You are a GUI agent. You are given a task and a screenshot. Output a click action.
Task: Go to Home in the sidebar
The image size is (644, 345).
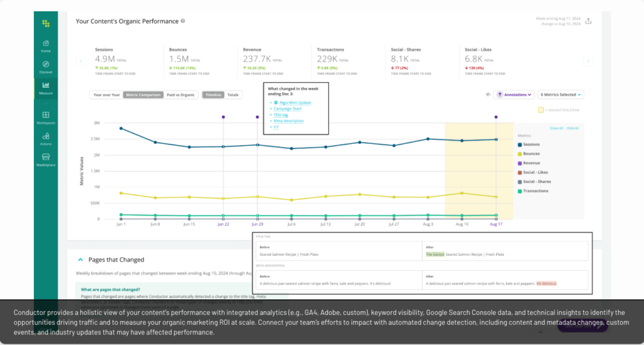(x=45, y=46)
